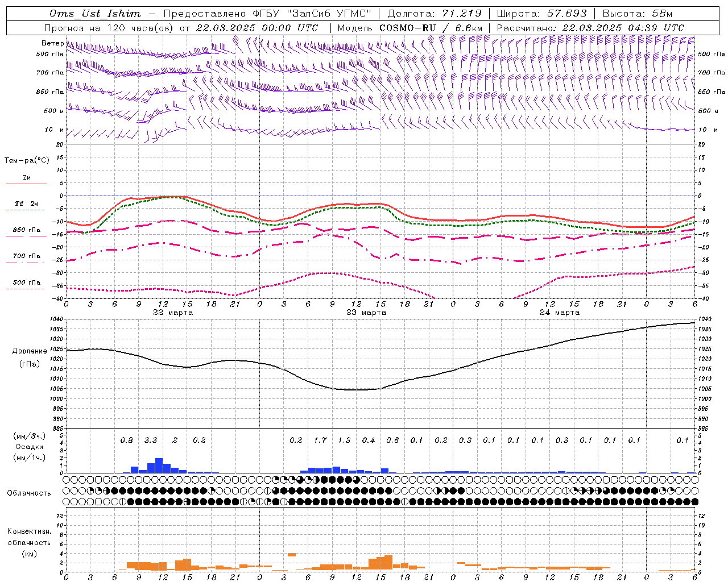Click the forecast start time 22.03.2025 00:00 UTC
This screenshot has width=728, height=582.
point(257,28)
